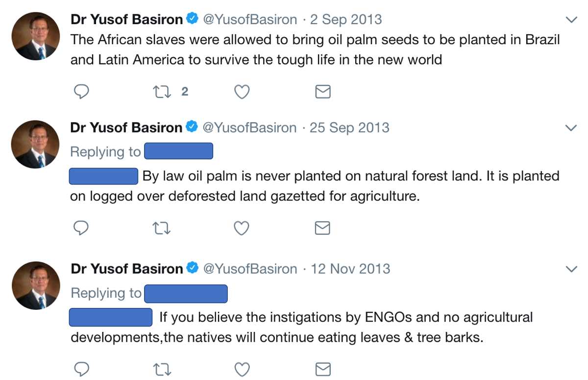The image size is (588, 380).
Task: Like the tweet about oil palm seeds
Action: point(242,92)
